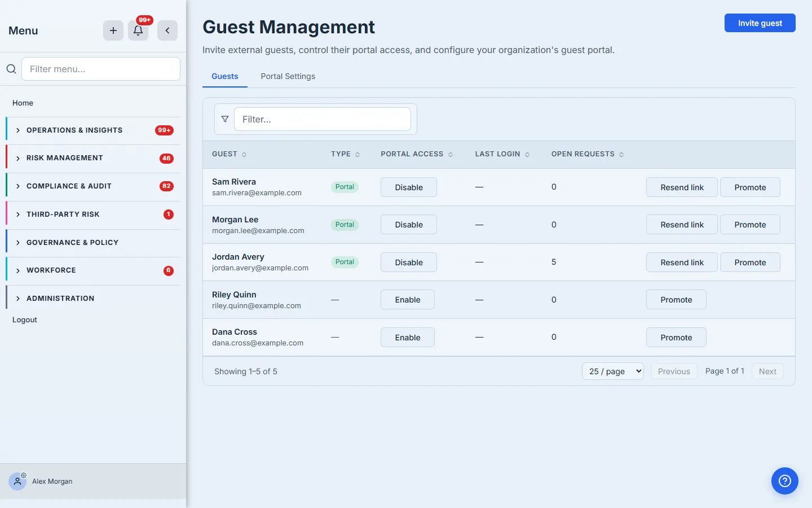This screenshot has height=508, width=812.
Task: Open the help question mark button
Action: point(785,481)
